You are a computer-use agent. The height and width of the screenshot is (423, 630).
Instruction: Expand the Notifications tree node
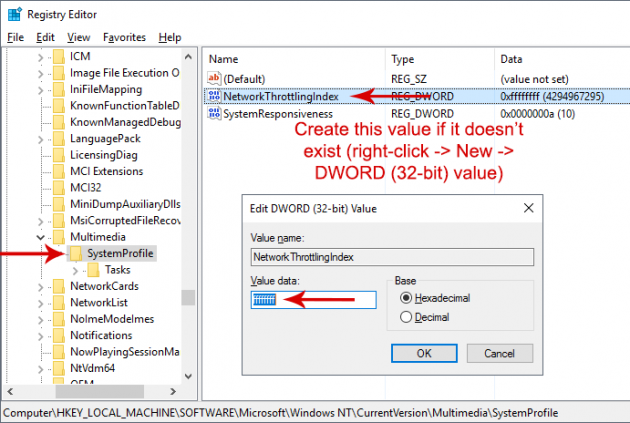click(40, 336)
